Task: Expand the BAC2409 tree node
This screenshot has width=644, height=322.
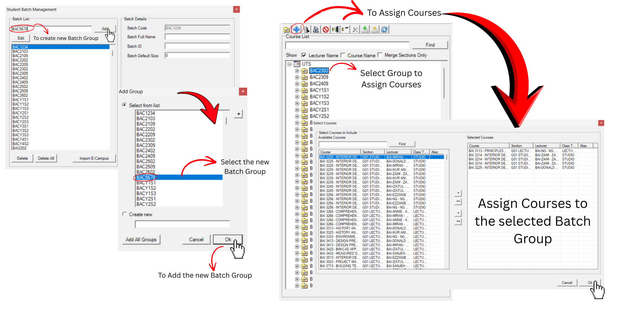Action: [297, 84]
